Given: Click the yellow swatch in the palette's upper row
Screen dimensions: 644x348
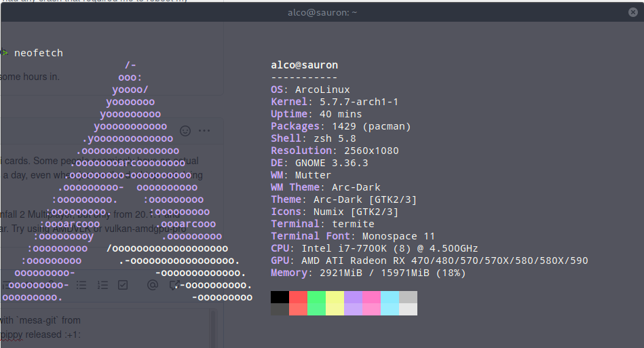Looking at the screenshot, I should point(335,297).
